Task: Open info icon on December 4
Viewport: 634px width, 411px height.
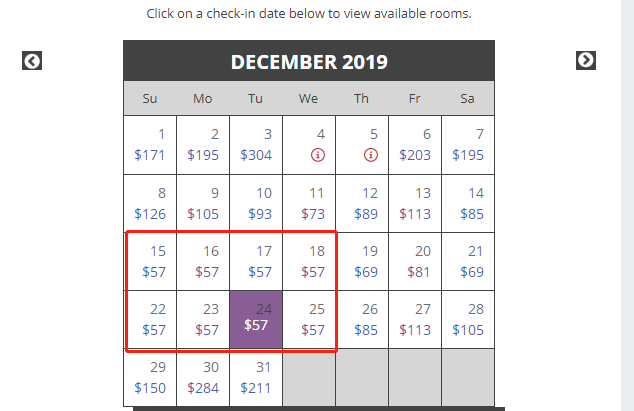Action: [318, 155]
